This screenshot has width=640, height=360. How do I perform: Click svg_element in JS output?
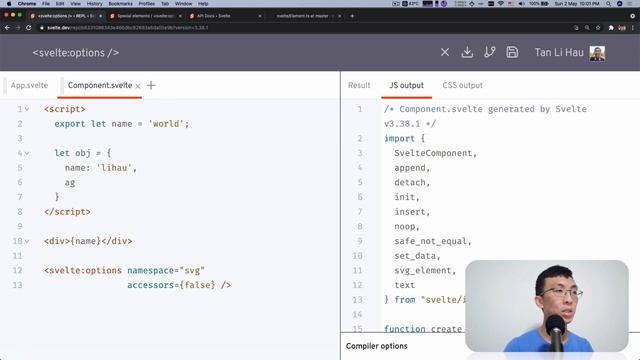pos(422,270)
